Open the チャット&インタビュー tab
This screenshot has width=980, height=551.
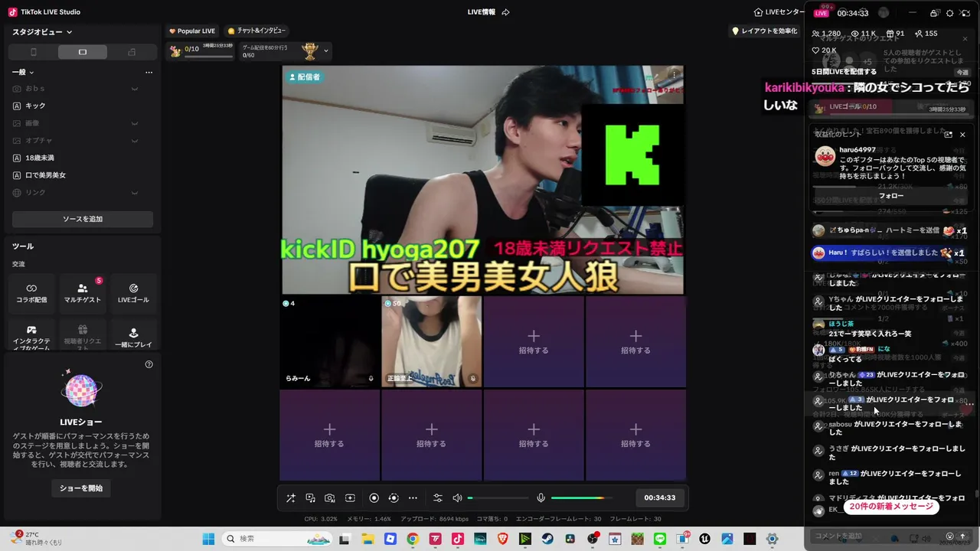pos(256,31)
